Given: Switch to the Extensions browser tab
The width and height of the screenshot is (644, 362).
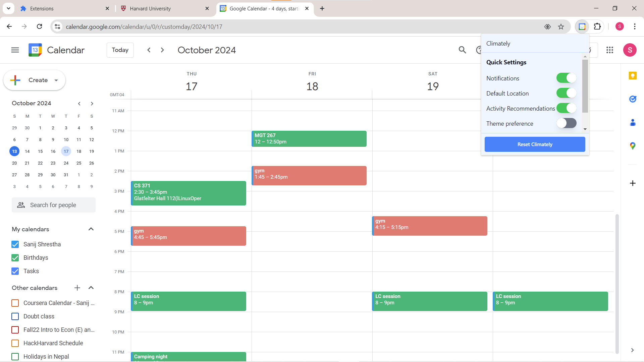Looking at the screenshot, I should pos(42,8).
